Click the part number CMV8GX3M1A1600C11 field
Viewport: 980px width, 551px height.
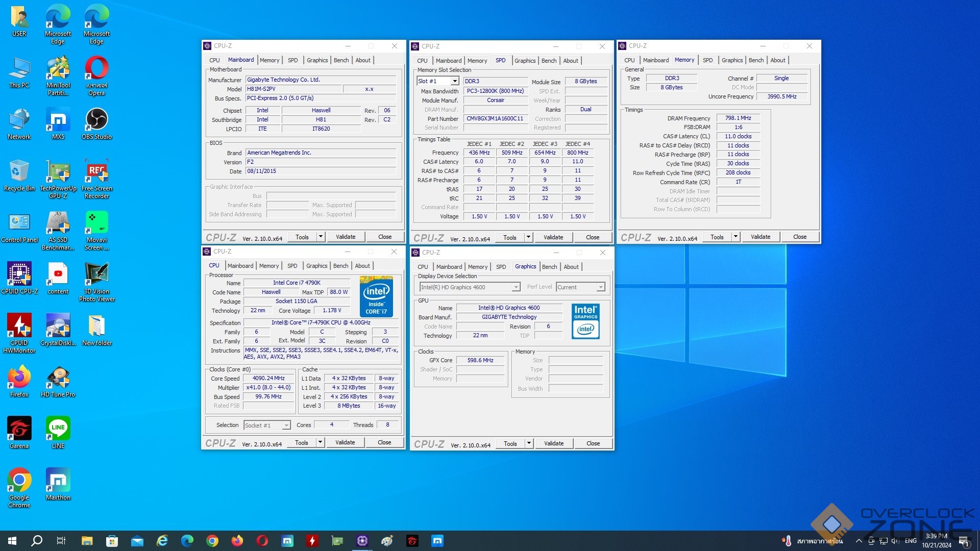point(495,118)
